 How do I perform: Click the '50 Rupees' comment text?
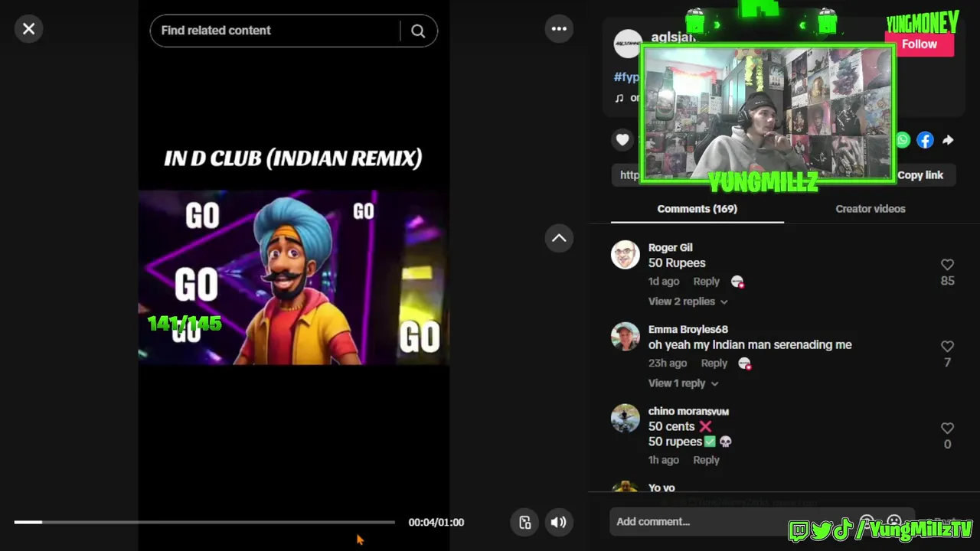click(677, 263)
